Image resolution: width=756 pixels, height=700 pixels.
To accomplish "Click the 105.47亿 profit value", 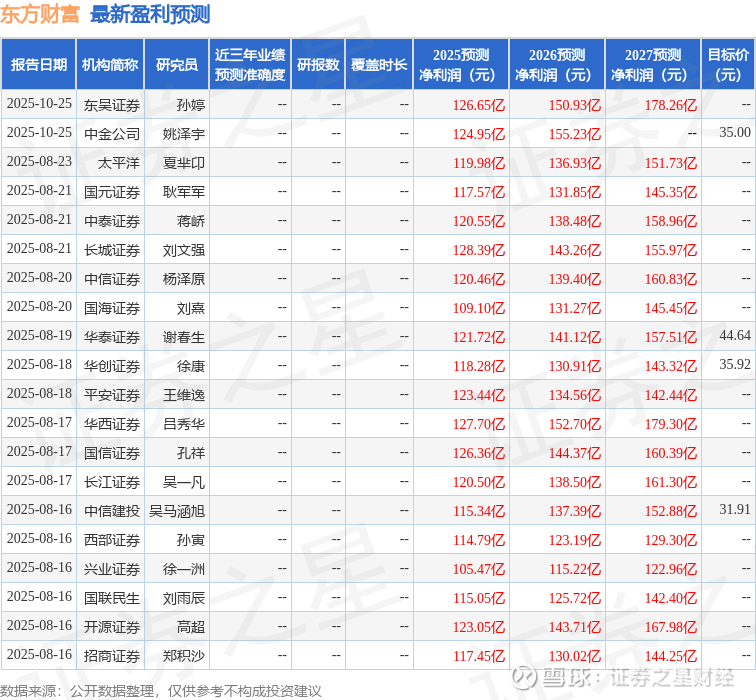I will click(479, 569).
